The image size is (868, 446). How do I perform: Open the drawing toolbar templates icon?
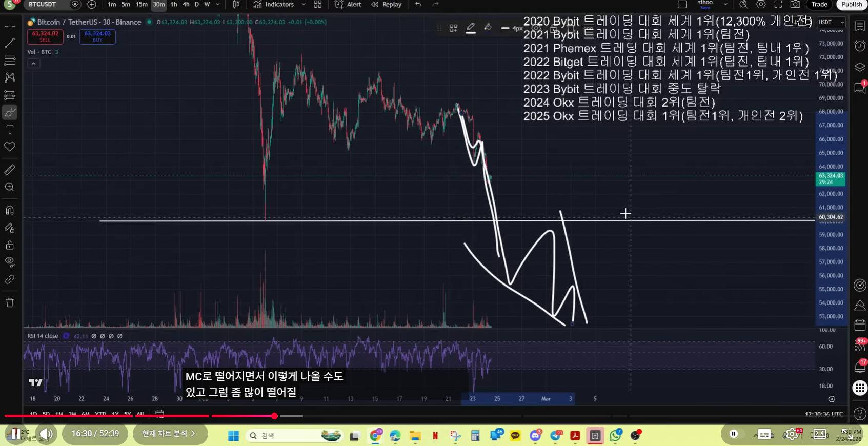(453, 28)
